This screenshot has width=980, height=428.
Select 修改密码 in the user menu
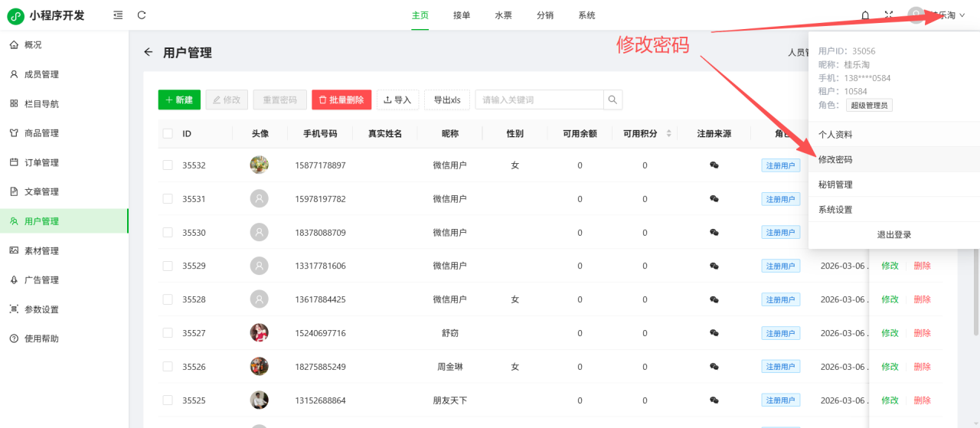835,160
